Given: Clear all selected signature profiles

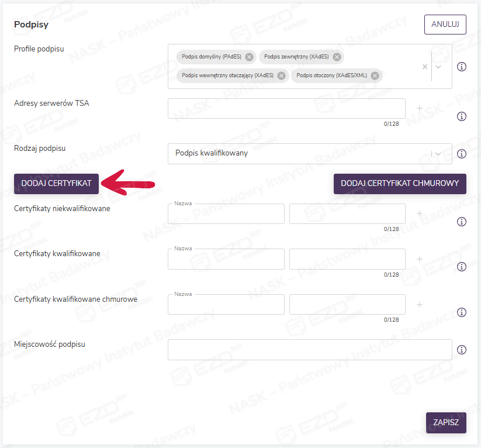Looking at the screenshot, I should tap(425, 67).
